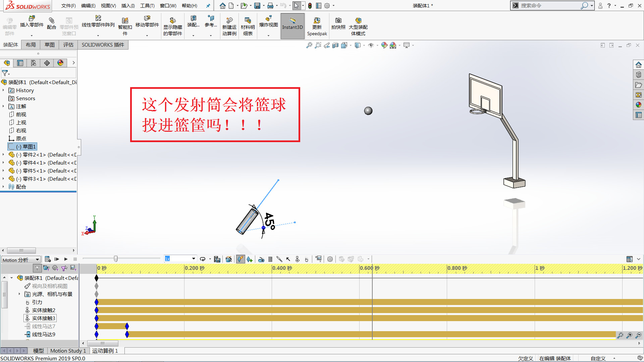Toggle Filter Results in MotionManager

click(73, 268)
